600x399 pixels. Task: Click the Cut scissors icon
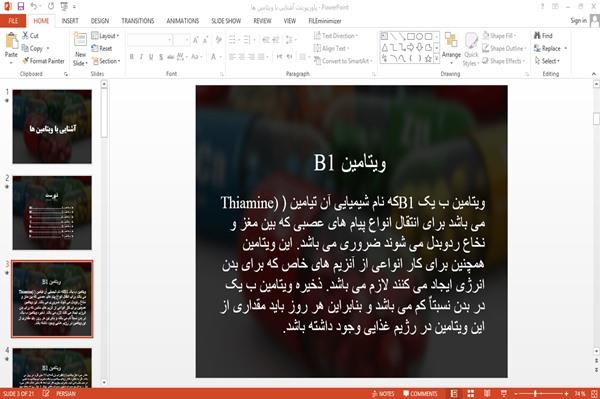pyautogui.click(x=26, y=36)
